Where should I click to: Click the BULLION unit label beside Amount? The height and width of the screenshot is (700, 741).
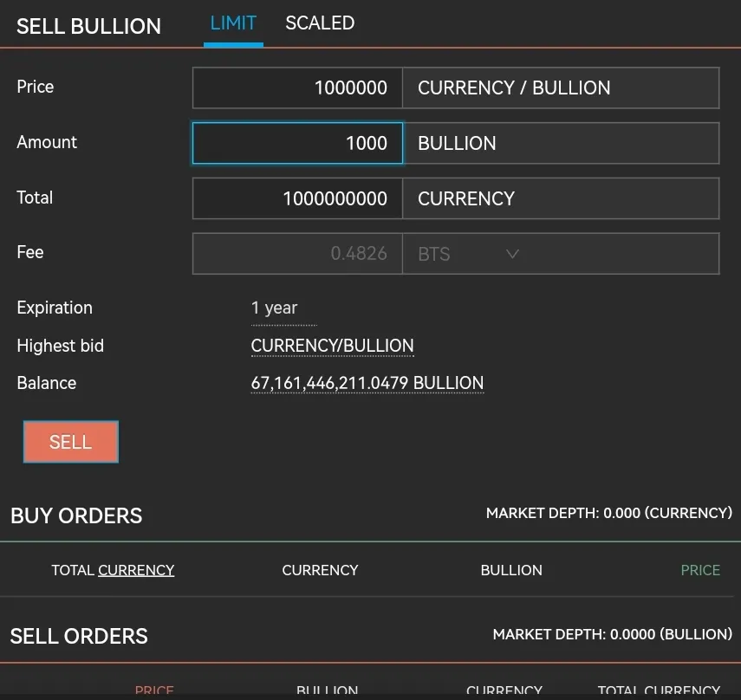[x=457, y=143]
